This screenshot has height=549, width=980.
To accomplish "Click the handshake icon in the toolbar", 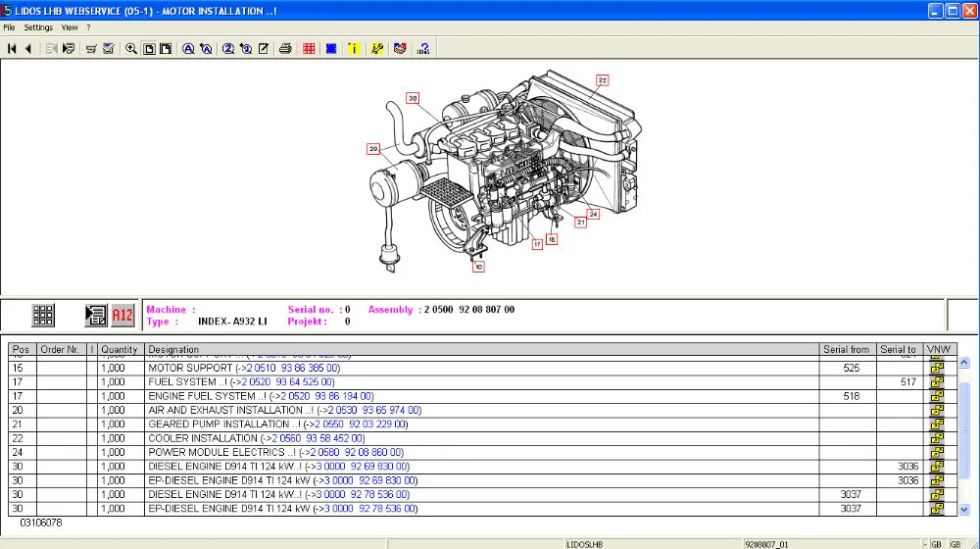I will click(400, 49).
